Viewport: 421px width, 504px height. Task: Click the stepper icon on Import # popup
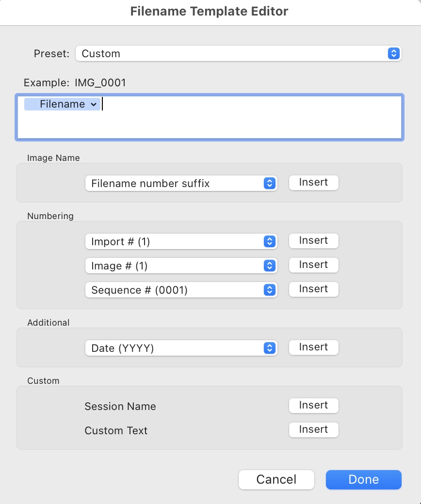point(270,241)
